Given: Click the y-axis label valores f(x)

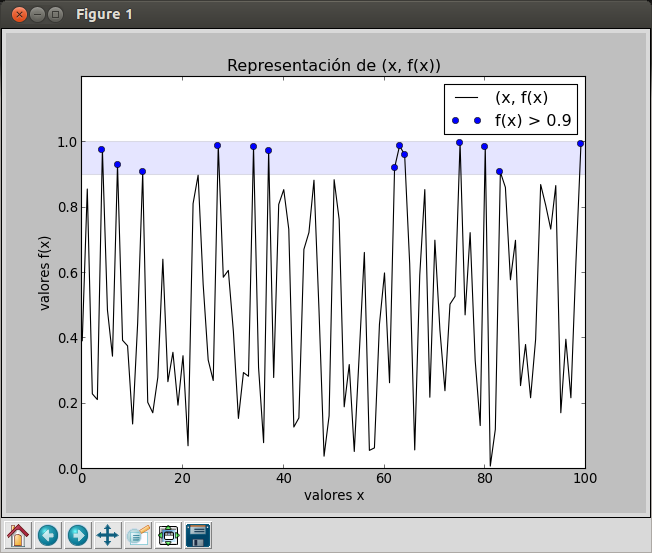Looking at the screenshot, I should 44,273.
